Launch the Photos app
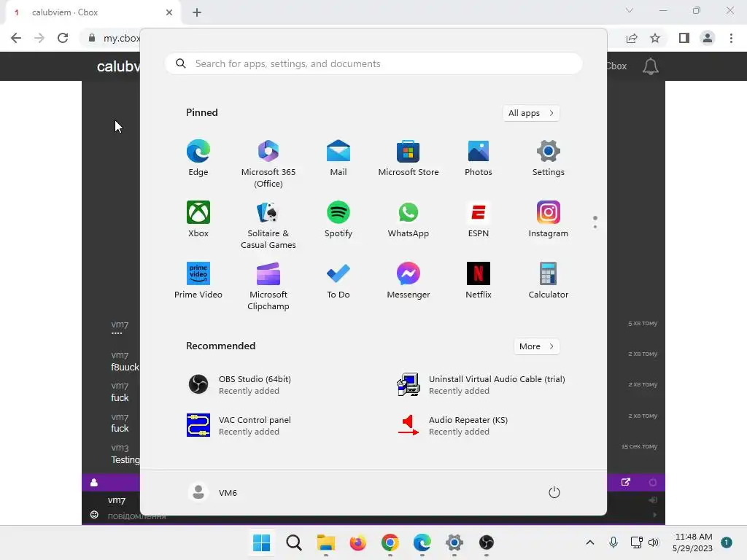The width and height of the screenshot is (747, 560). 479,158
